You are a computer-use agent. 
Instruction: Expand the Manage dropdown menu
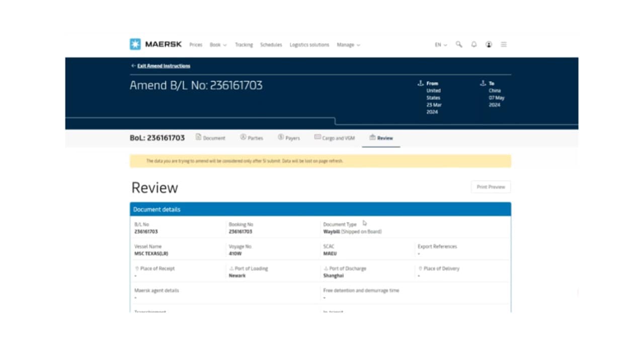coord(348,45)
